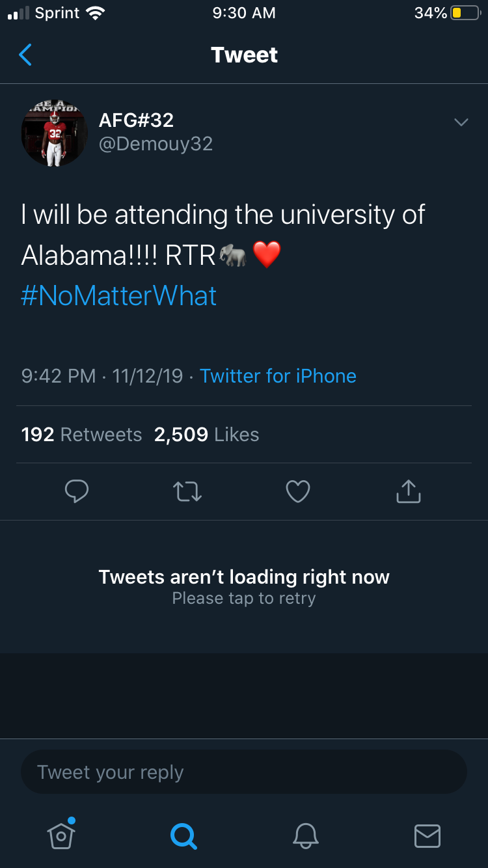This screenshot has width=488, height=868.
Task: Tap the battery indicator in status bar
Action: [x=465, y=13]
